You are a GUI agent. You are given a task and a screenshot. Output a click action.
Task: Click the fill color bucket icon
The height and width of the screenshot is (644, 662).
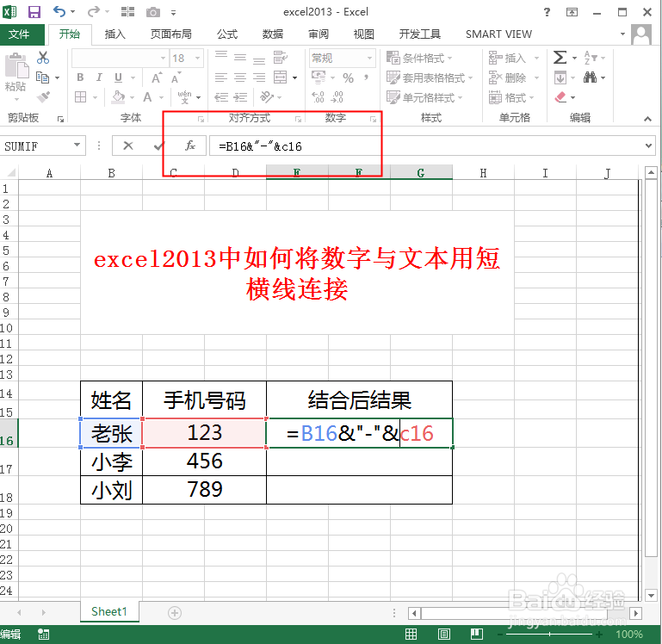coord(118,97)
